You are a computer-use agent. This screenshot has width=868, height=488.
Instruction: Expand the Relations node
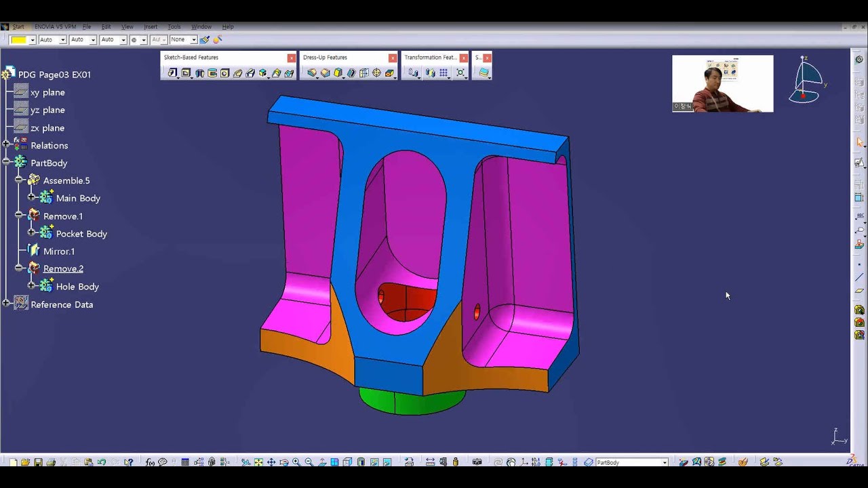[x=6, y=145]
